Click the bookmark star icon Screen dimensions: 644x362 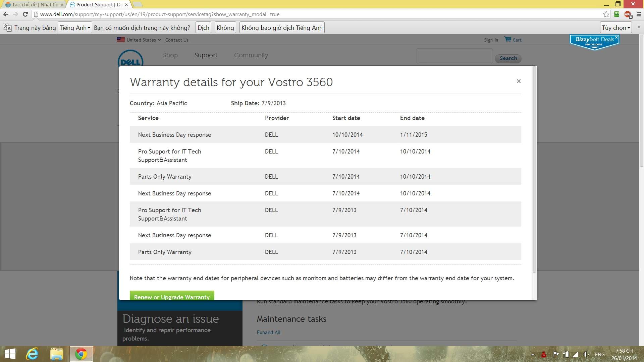pyautogui.click(x=606, y=14)
